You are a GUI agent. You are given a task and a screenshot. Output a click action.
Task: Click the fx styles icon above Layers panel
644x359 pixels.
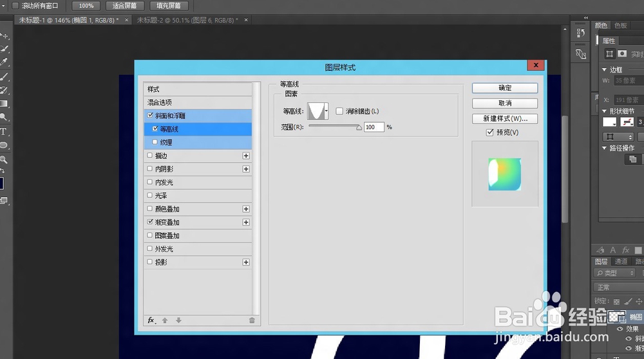point(625,250)
